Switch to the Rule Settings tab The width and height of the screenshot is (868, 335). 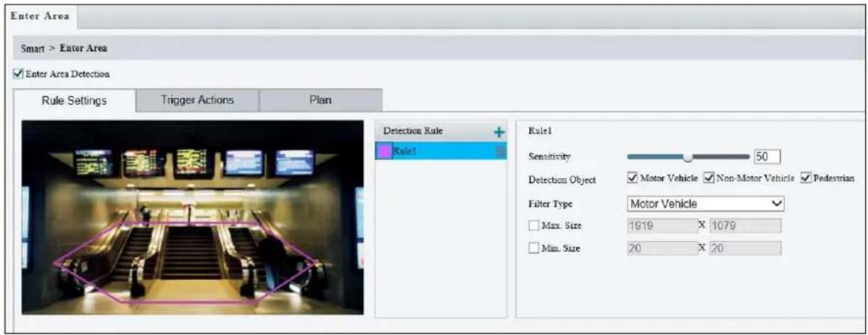coord(75,102)
